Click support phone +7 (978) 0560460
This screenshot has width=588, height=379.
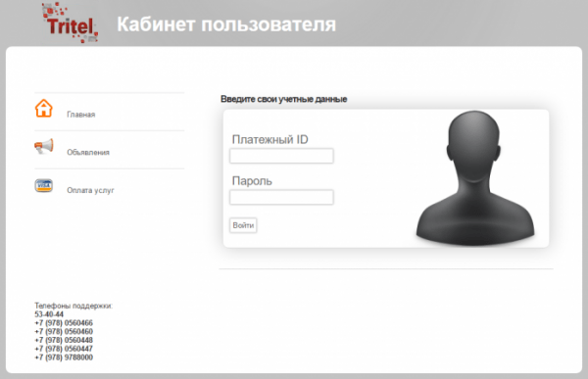coord(64,331)
